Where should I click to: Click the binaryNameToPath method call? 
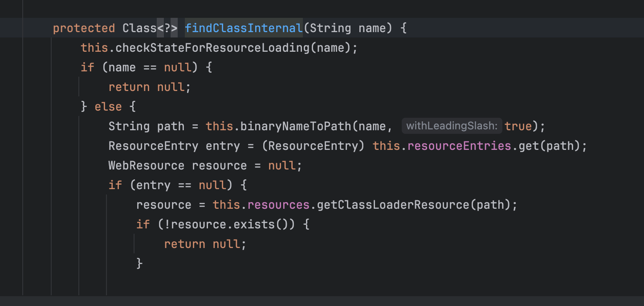point(296,126)
